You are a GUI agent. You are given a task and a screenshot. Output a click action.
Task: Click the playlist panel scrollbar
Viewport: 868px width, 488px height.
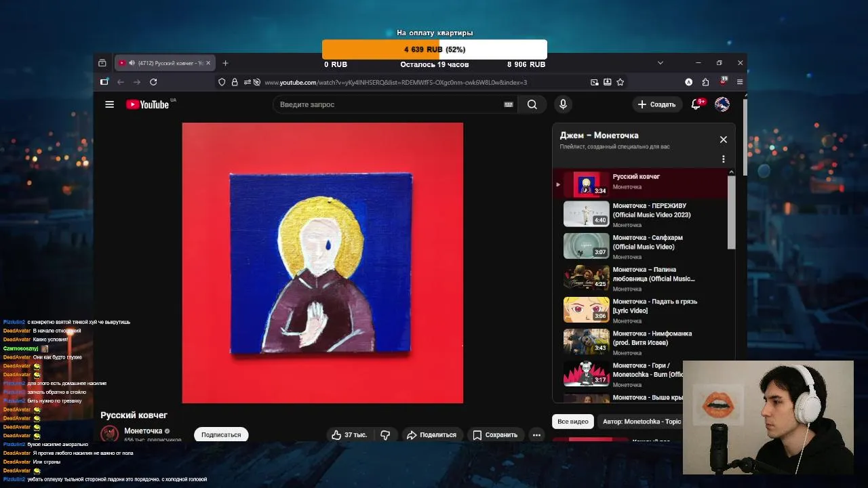pyautogui.click(x=732, y=213)
